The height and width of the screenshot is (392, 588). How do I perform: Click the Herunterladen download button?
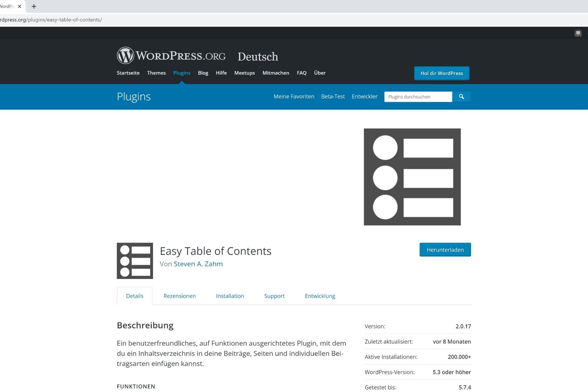445,250
